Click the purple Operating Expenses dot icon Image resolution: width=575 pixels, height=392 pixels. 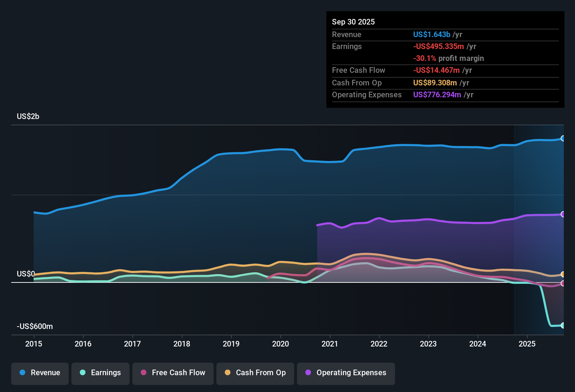[308, 373]
